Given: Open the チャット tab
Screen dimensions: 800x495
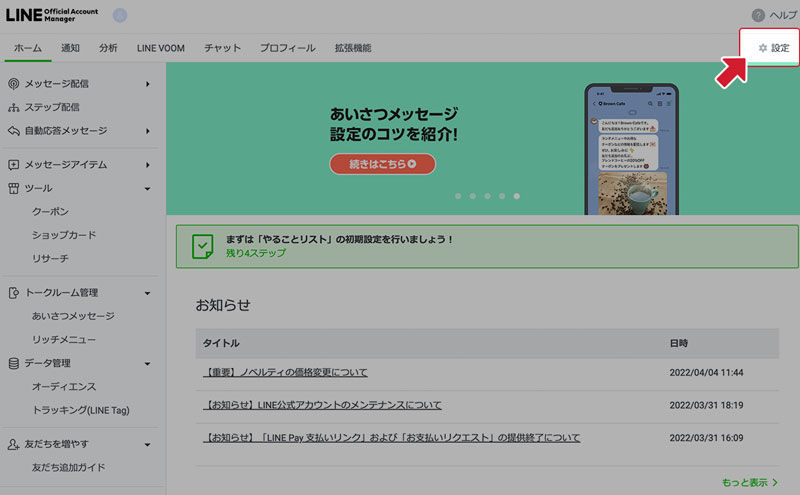Looking at the screenshot, I should pos(222,48).
